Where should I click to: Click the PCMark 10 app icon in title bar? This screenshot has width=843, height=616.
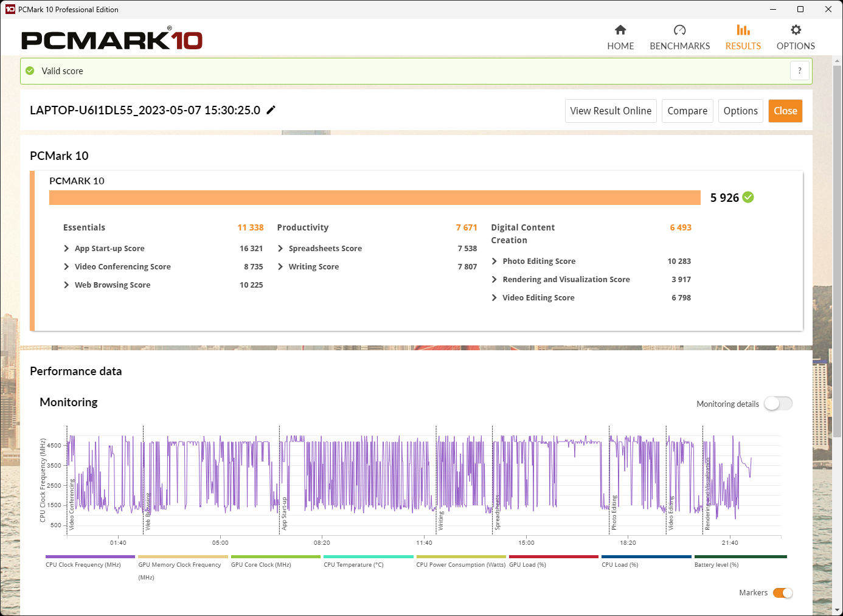point(10,9)
